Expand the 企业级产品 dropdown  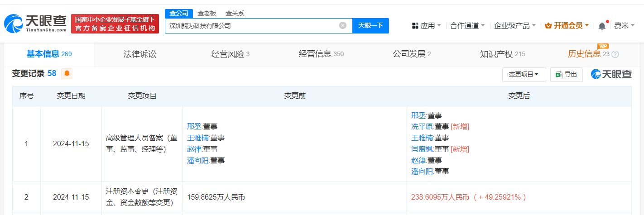click(515, 26)
